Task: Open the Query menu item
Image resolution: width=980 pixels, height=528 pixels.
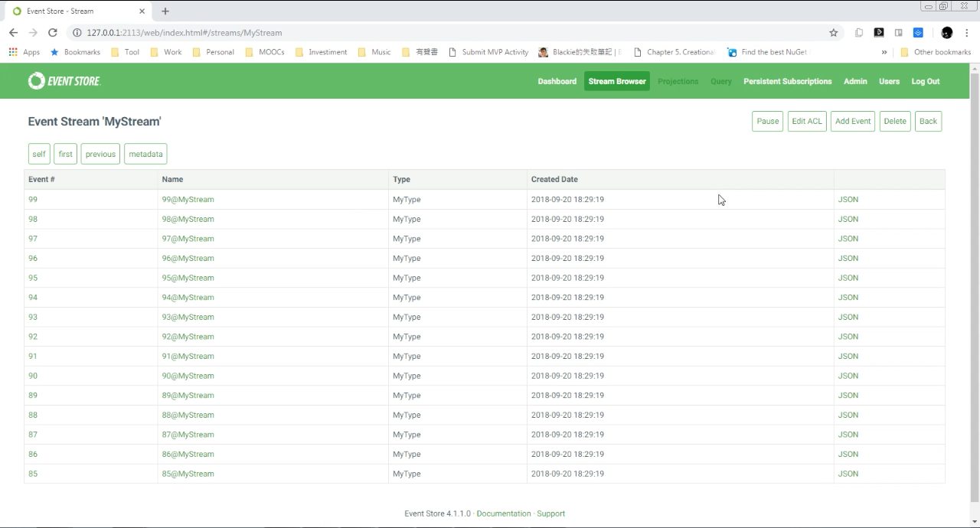Action: click(x=721, y=81)
